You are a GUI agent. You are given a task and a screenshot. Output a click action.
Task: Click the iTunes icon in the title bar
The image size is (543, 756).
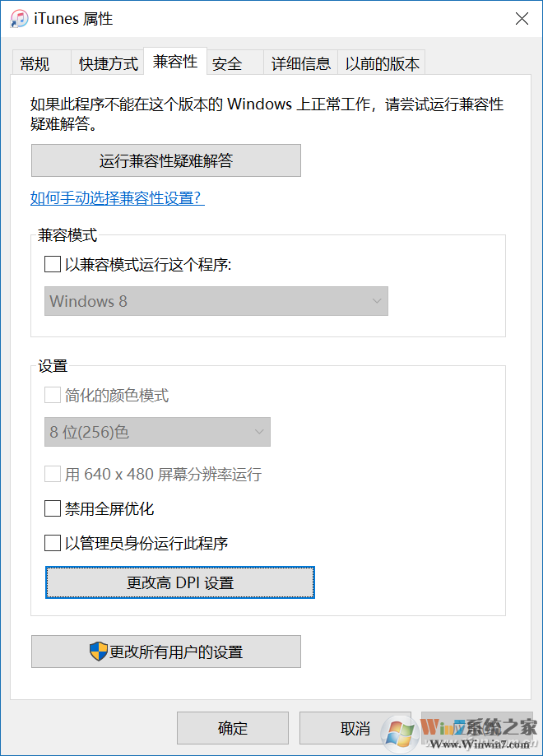[18, 18]
